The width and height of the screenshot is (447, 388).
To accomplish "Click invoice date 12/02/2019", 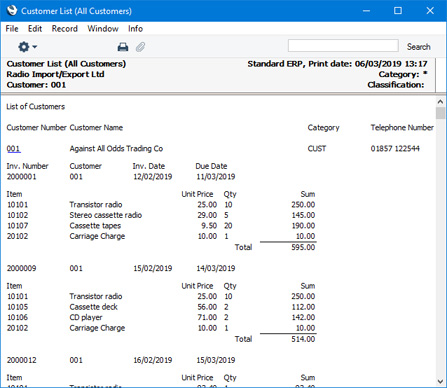I will 153,177.
